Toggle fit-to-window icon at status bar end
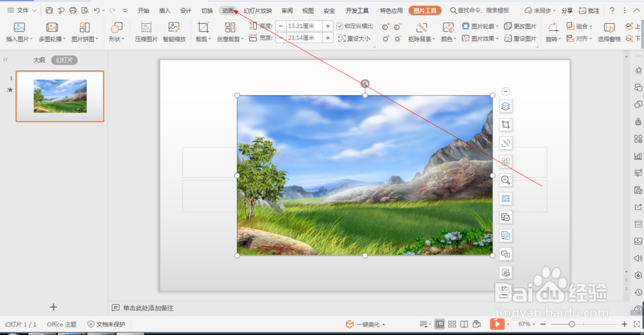 coord(637,324)
